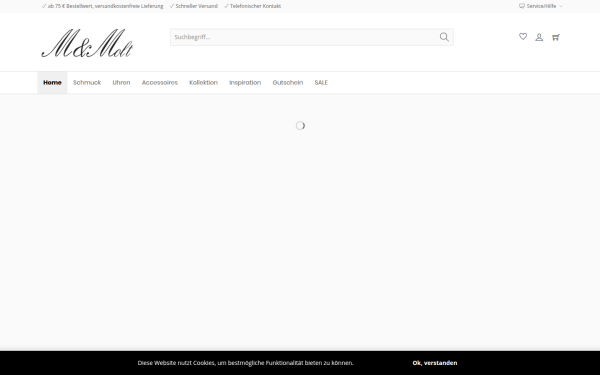Select the Home menu item

52,83
